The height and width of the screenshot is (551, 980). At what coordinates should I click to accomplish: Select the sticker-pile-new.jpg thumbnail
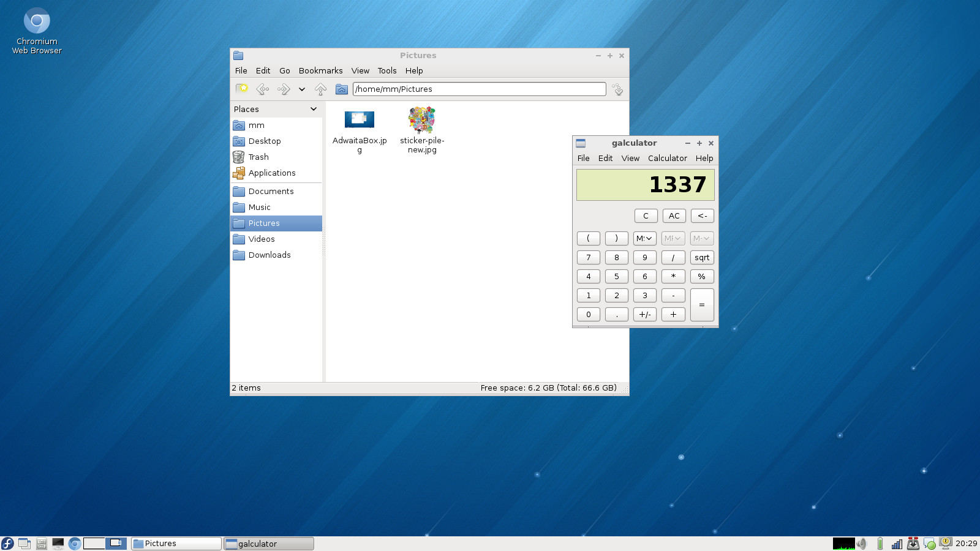tap(422, 120)
